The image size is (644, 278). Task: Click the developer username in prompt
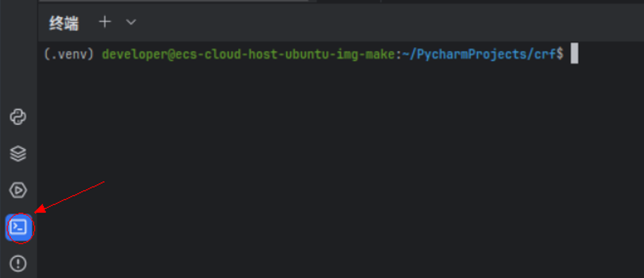pos(134,54)
